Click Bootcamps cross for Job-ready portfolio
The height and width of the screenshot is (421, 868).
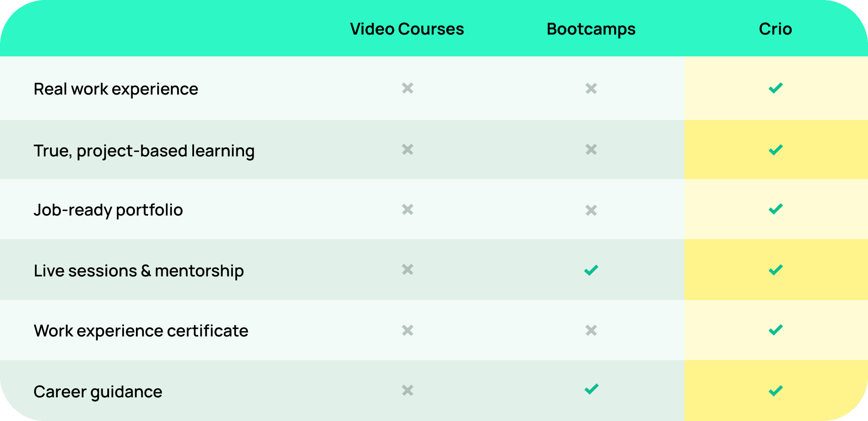(591, 210)
